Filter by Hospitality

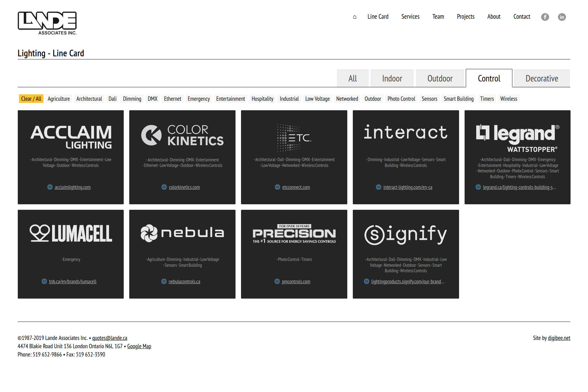[262, 99]
